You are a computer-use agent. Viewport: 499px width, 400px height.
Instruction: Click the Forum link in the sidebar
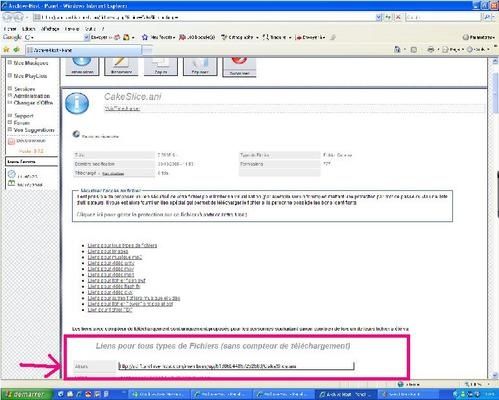pos(22,123)
